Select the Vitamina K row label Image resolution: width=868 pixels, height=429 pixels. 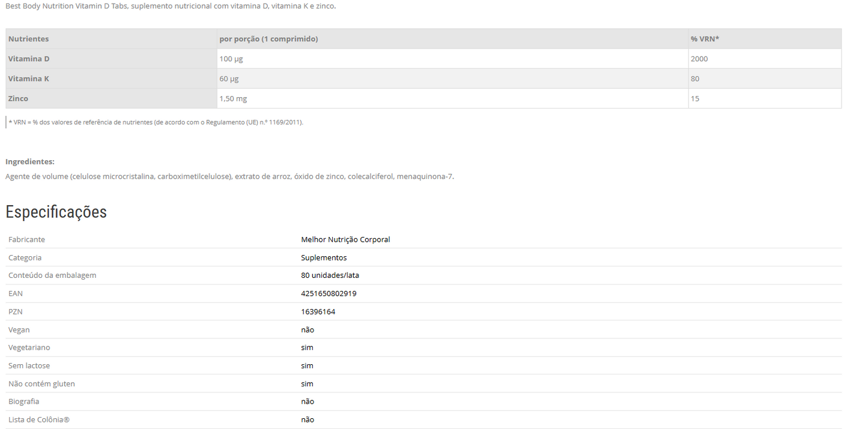pos(29,79)
